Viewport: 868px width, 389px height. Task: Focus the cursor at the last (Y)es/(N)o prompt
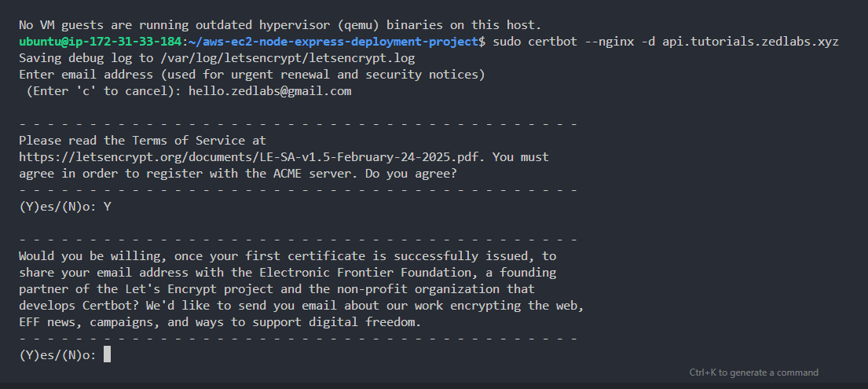[107, 355]
